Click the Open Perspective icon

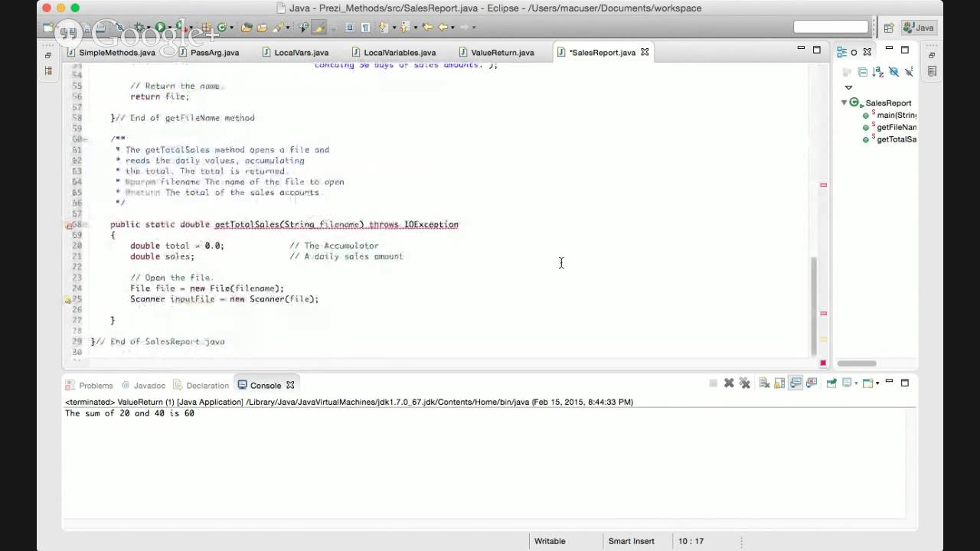pyautogui.click(x=889, y=28)
